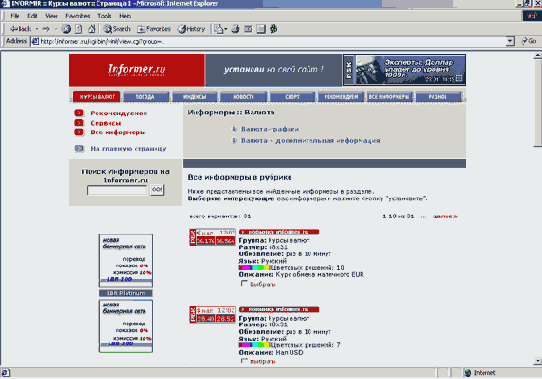Open the Сервисы sidebar link

[106, 123]
